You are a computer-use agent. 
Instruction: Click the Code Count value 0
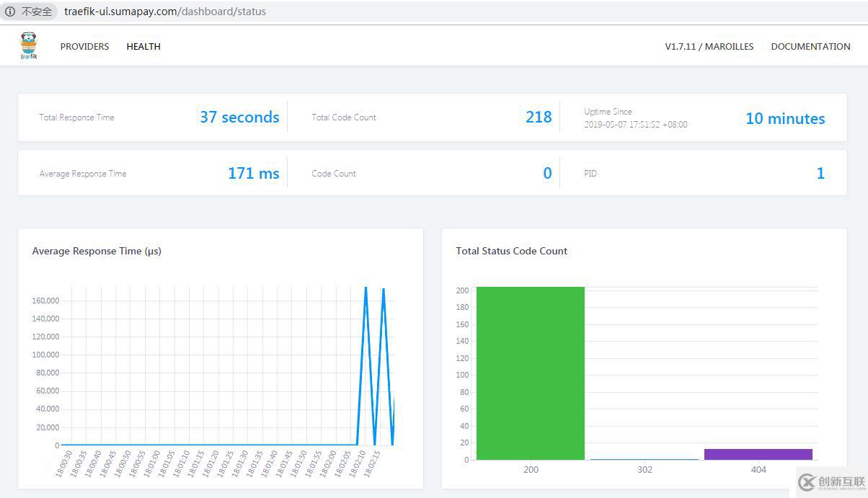click(547, 173)
